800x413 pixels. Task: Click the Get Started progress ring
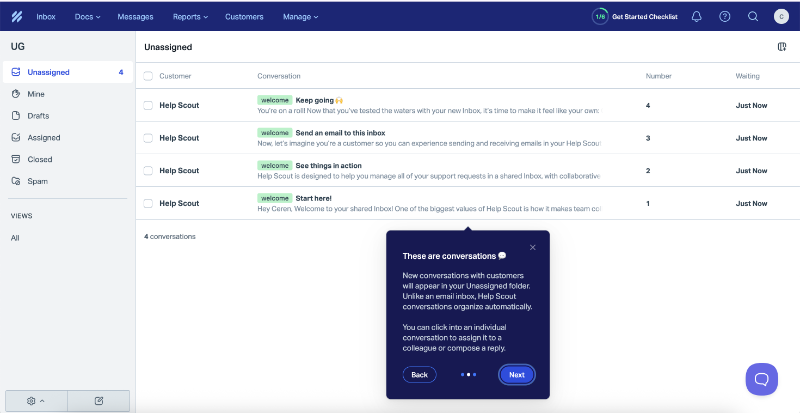pos(600,16)
